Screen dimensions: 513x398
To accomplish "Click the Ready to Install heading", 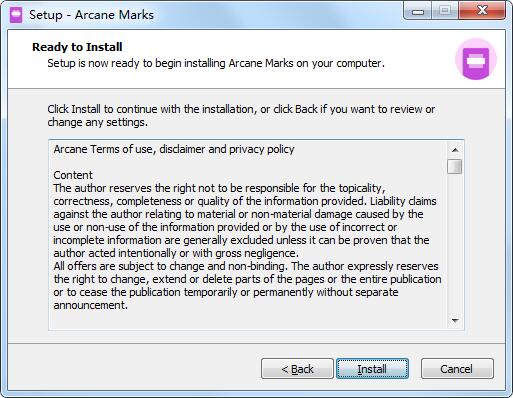I will [x=77, y=47].
